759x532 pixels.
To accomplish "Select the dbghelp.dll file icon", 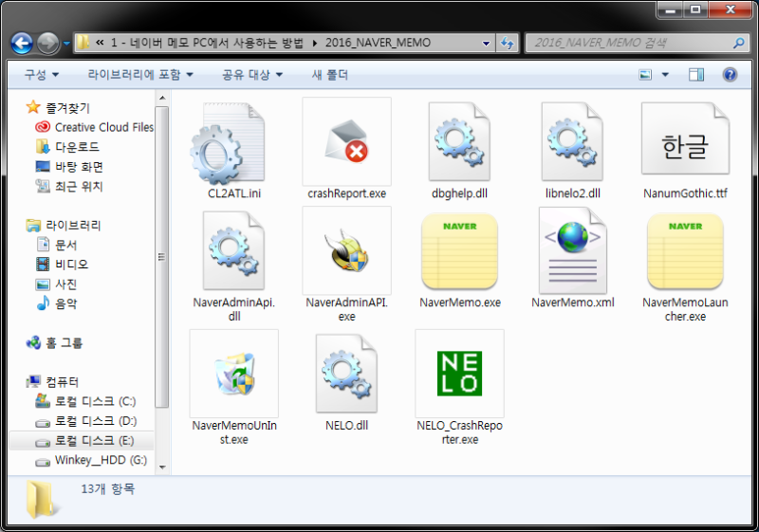I will [x=459, y=141].
